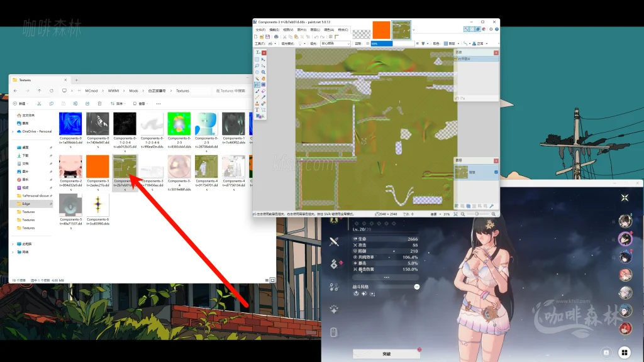
Task: Select the orange image thumbnail in paint.net
Action: (x=381, y=30)
